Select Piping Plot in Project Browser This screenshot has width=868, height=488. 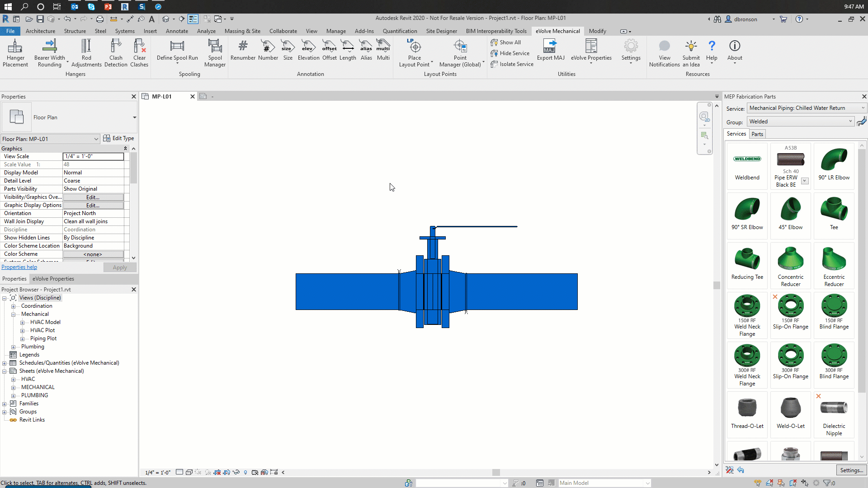pos(43,339)
